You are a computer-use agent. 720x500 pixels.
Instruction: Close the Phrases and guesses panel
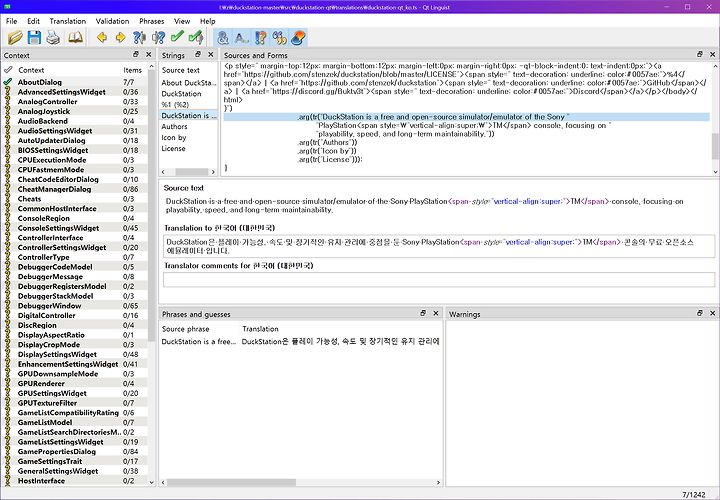(x=436, y=314)
